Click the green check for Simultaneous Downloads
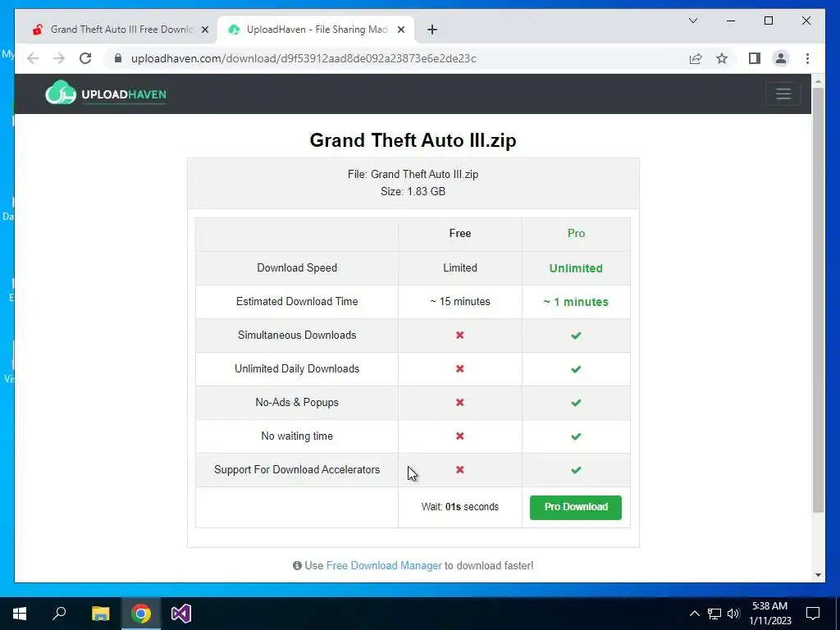This screenshot has width=840, height=630. pos(576,336)
